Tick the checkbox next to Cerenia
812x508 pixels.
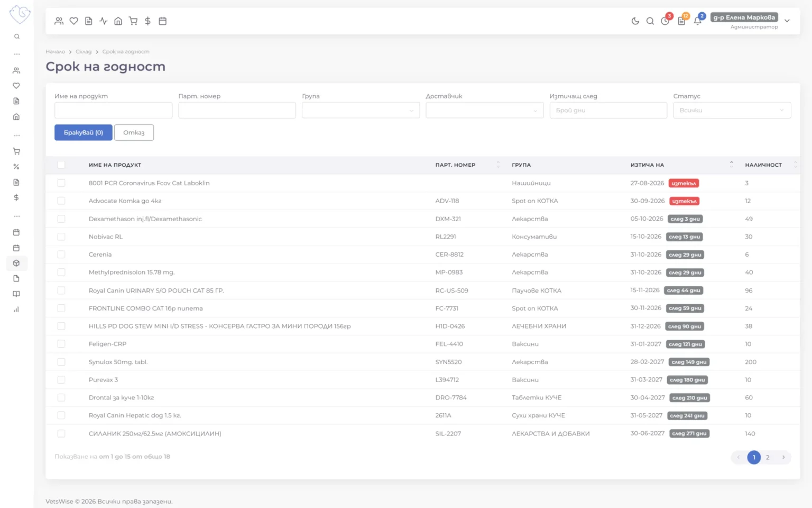(61, 255)
